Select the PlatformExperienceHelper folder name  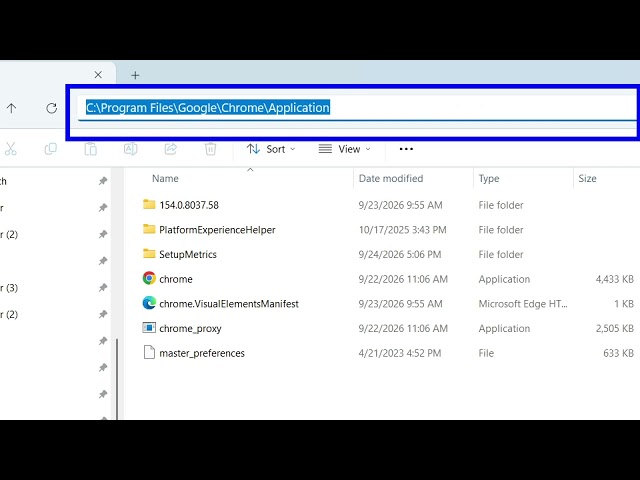point(217,230)
